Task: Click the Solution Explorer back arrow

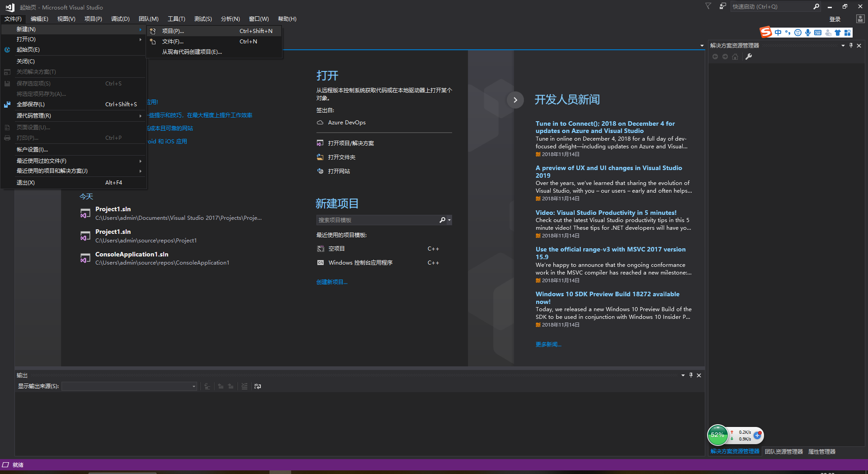Action: [715, 57]
